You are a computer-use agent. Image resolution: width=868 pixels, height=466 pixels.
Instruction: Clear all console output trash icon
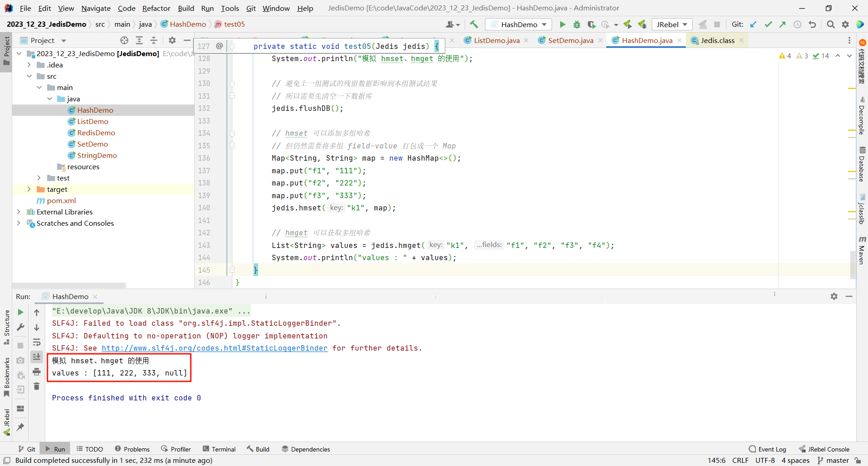click(37, 386)
